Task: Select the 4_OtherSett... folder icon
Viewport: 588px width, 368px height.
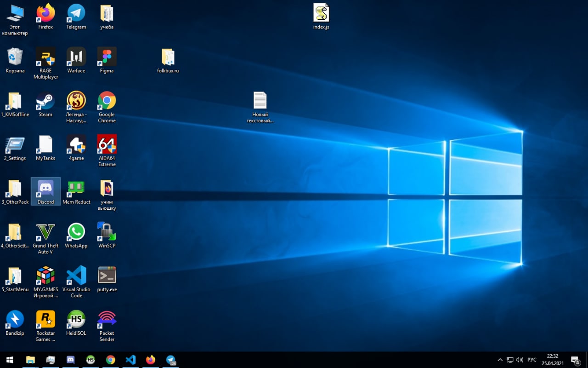Action: 15,236
